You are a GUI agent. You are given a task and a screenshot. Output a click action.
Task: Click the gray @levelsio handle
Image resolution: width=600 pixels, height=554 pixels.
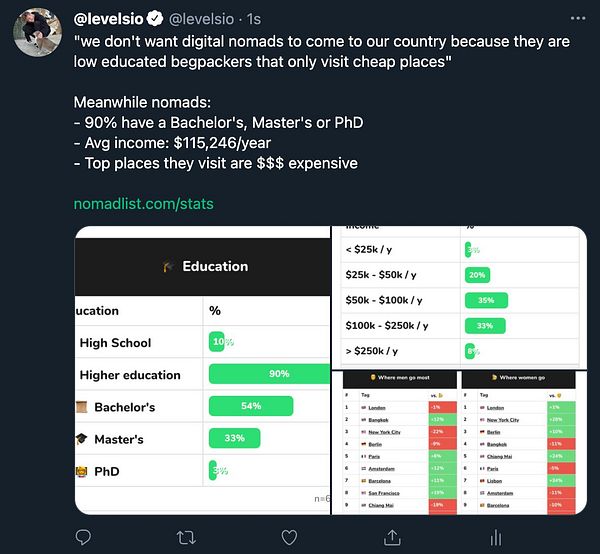[x=206, y=18]
